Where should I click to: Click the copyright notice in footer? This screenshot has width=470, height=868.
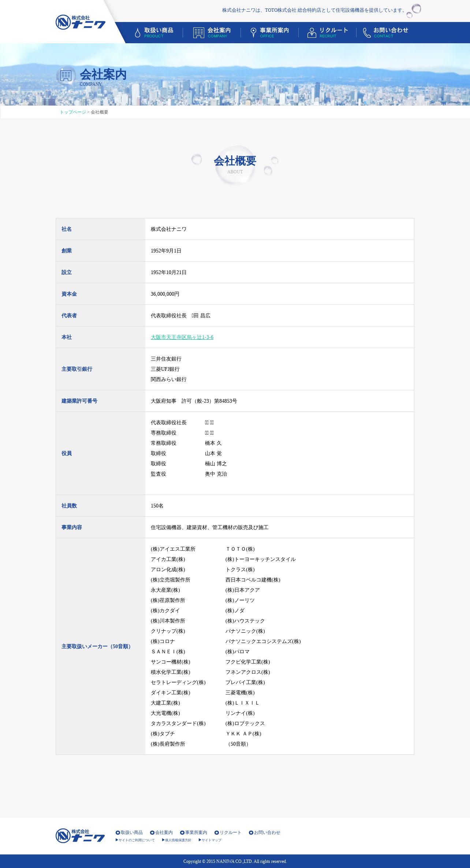point(235,861)
